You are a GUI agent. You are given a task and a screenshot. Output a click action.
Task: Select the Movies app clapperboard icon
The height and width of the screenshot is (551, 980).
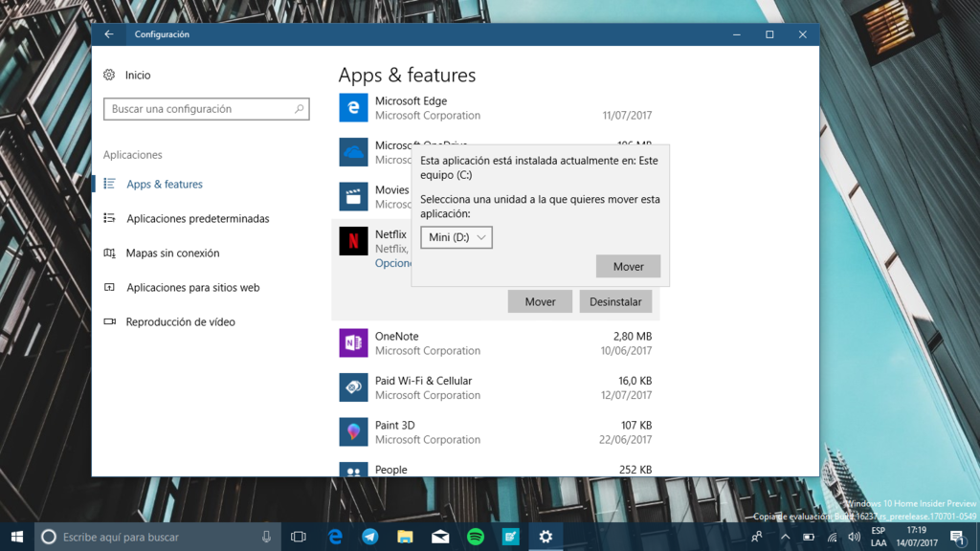[x=353, y=197]
